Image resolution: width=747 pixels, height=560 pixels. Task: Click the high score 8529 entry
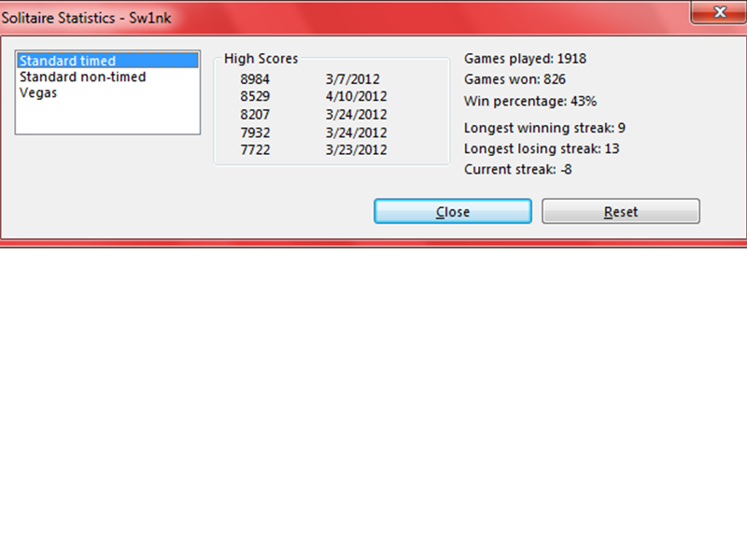pyautogui.click(x=254, y=96)
